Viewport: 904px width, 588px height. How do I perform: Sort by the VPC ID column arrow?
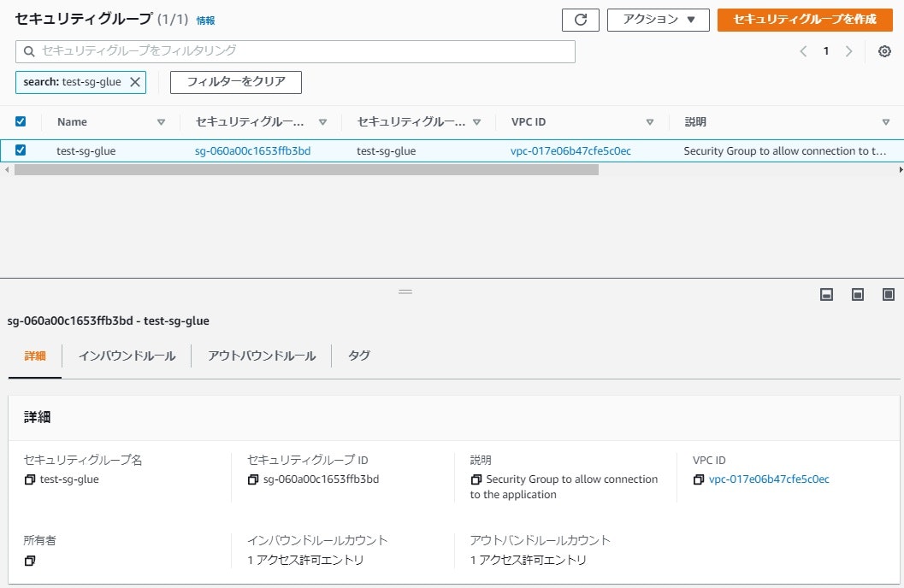click(x=650, y=122)
